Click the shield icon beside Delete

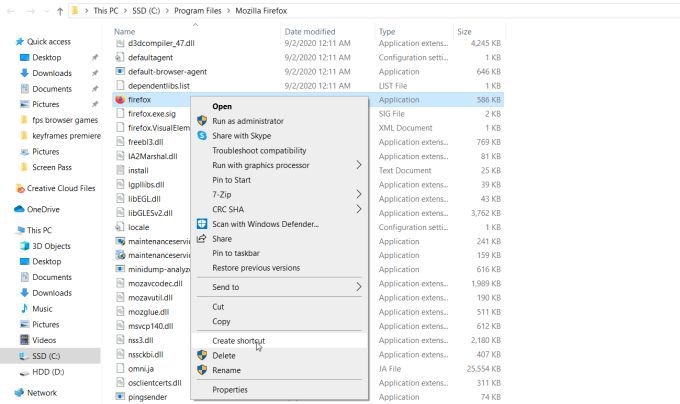[202, 355]
